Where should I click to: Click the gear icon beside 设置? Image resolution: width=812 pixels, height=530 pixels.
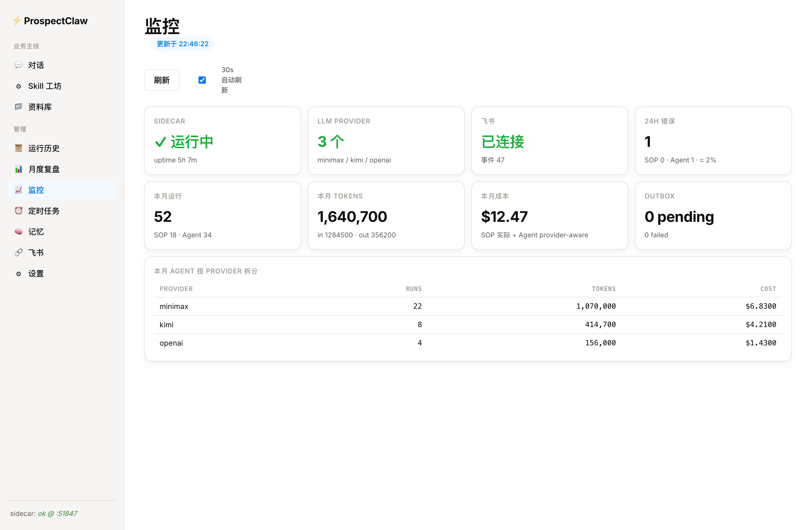point(18,273)
